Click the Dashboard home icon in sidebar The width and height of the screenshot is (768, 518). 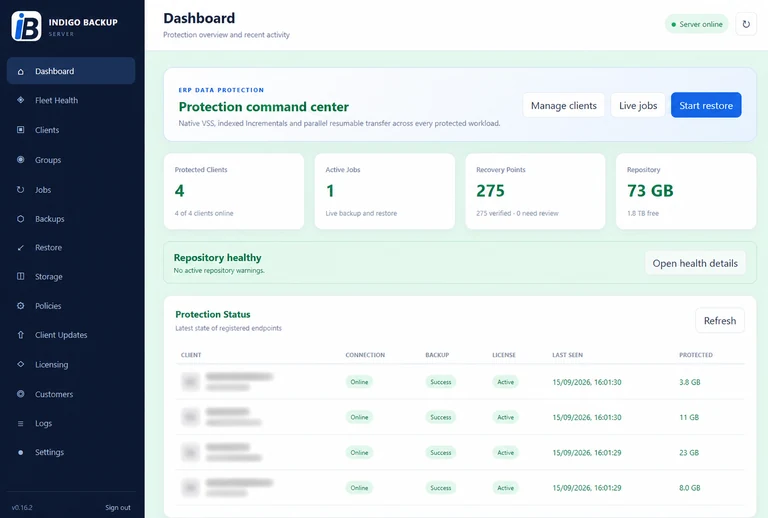[21, 71]
